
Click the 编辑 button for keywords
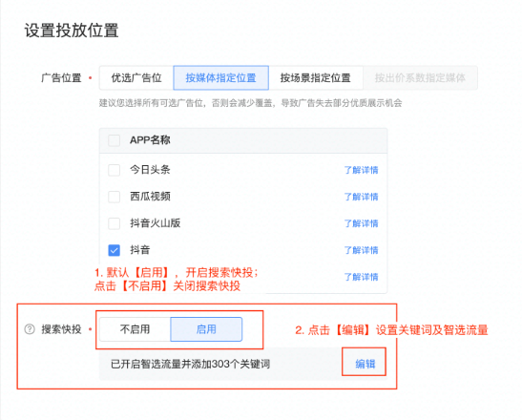pos(365,364)
